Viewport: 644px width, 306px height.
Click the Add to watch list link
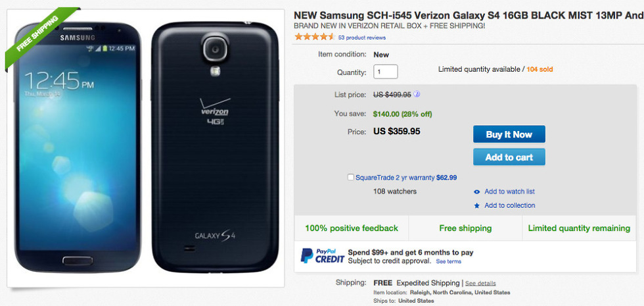[509, 191]
